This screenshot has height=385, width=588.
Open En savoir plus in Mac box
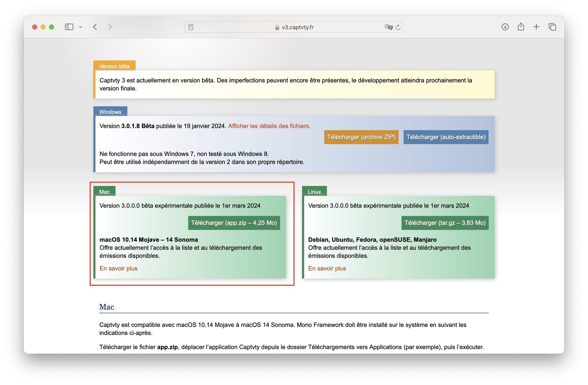pos(118,268)
